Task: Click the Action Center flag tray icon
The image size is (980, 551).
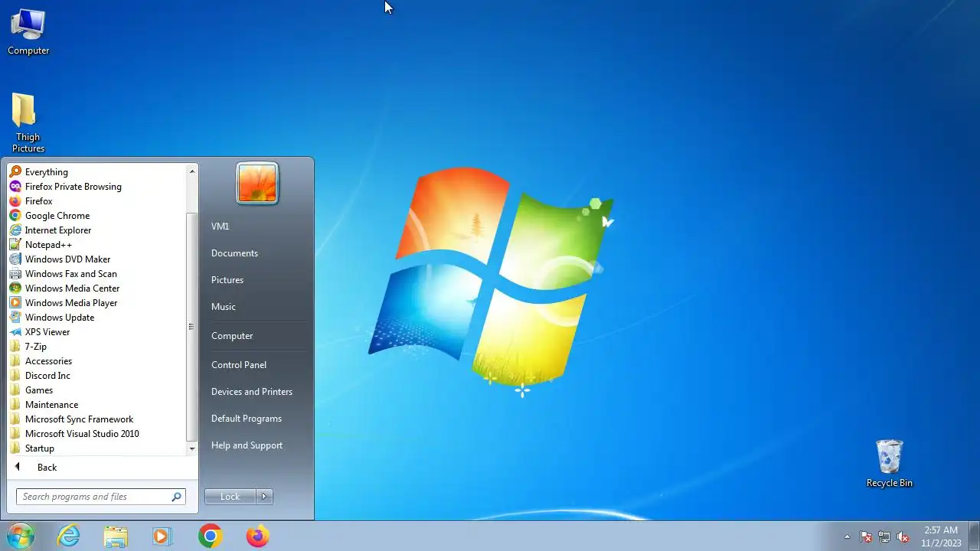Action: pyautogui.click(x=866, y=537)
